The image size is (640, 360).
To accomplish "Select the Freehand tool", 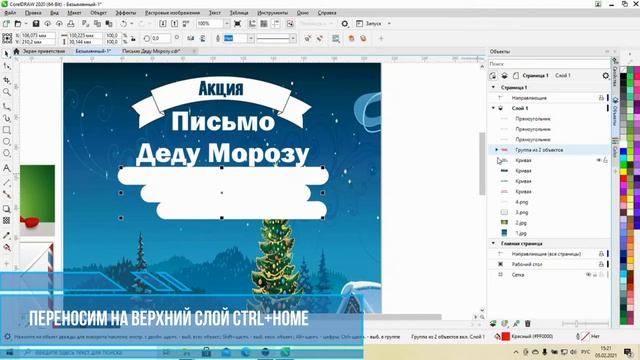I will click(x=7, y=106).
